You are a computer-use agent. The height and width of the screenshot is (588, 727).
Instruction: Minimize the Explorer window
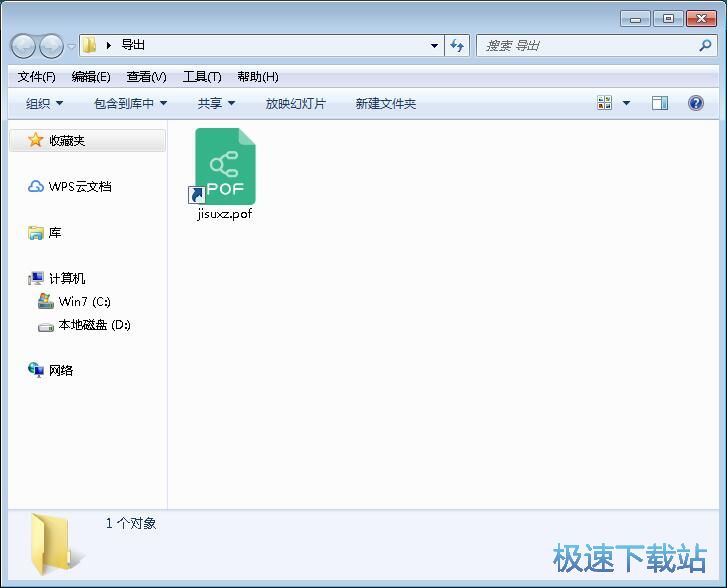pos(635,19)
